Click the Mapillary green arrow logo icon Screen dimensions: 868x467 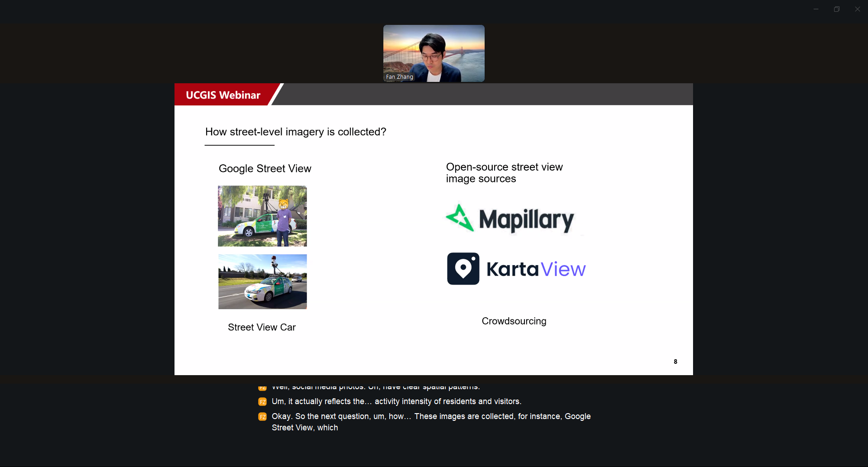pos(460,218)
